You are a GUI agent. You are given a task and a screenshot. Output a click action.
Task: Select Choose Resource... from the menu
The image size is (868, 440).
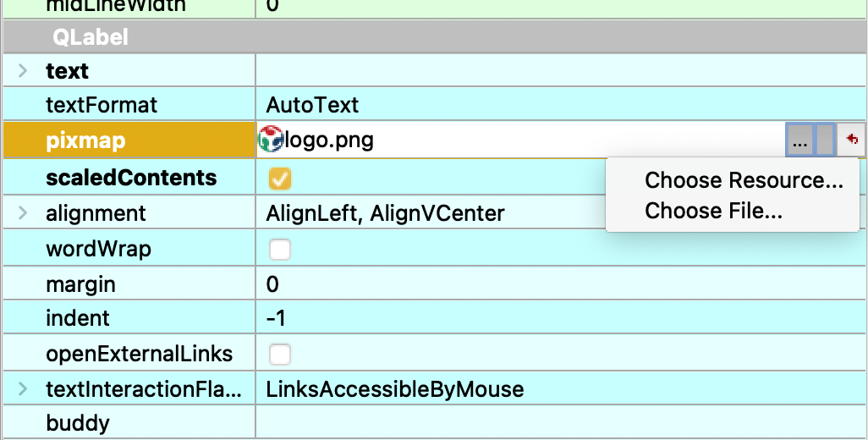point(744,180)
